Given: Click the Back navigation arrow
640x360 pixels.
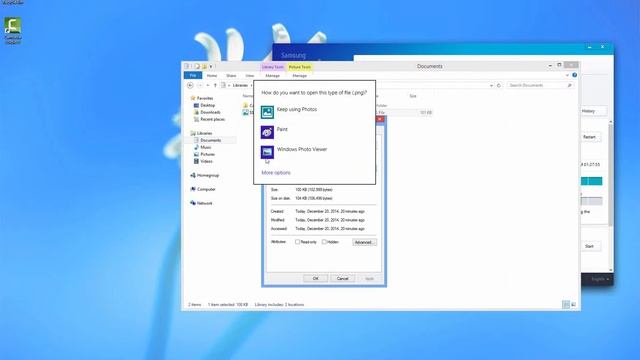Looking at the screenshot, I should pyautogui.click(x=190, y=85).
